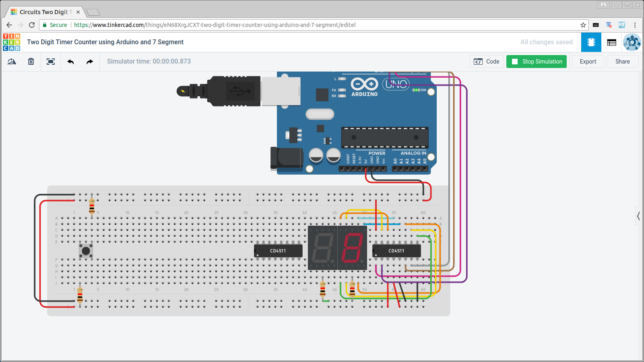Click inside the browser address bar
The width and height of the screenshot is (644, 362).
282,25
